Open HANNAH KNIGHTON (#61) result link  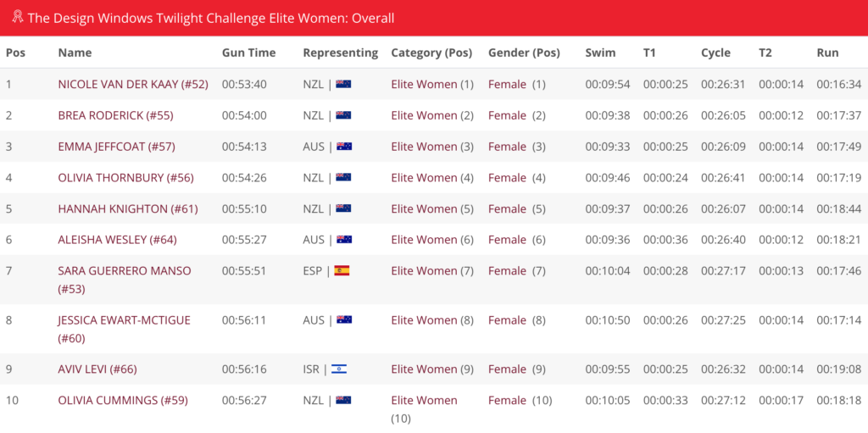(128, 208)
